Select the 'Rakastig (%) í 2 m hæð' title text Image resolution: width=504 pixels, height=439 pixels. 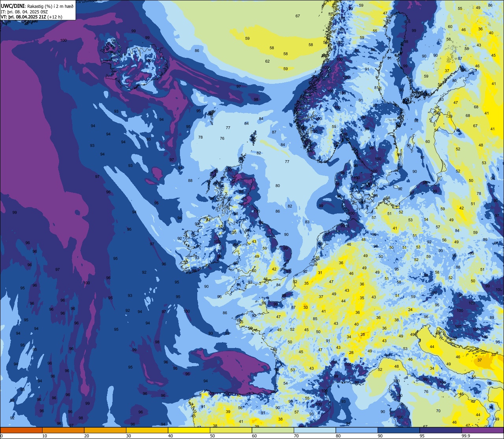pyautogui.click(x=50, y=6)
